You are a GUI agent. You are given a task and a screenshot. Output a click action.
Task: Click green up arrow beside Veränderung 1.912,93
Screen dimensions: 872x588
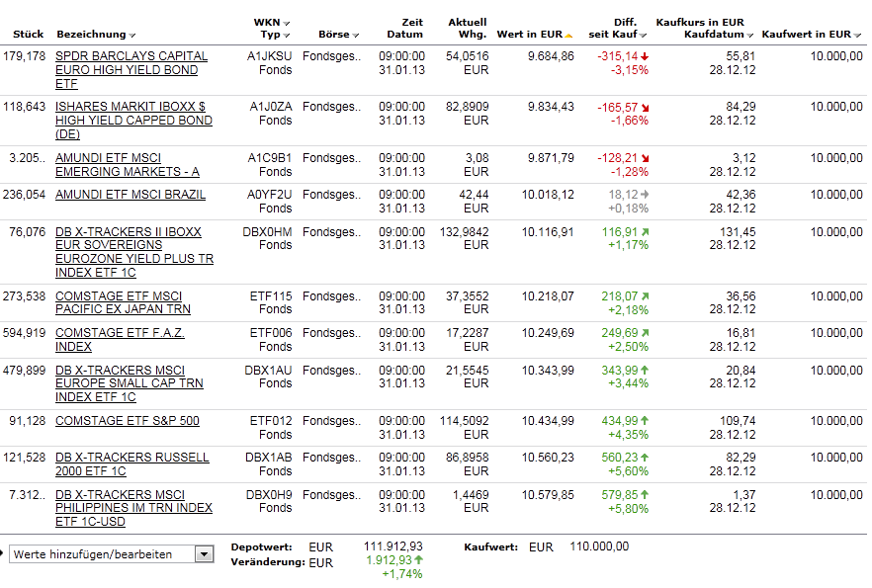pos(418,559)
